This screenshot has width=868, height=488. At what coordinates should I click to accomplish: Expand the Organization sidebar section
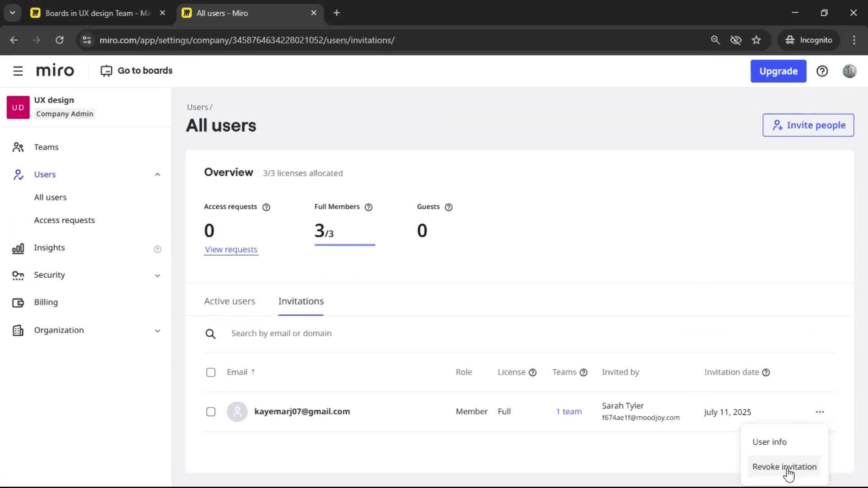coord(157,330)
